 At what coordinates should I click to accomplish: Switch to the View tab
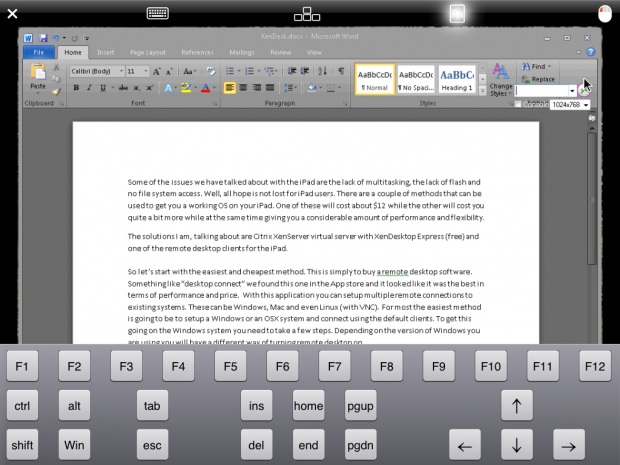click(x=314, y=52)
